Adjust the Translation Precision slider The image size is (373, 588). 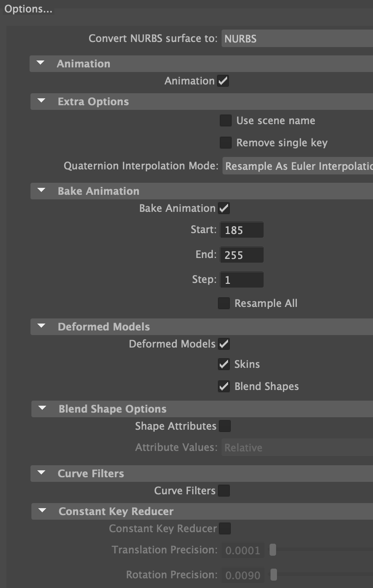(x=273, y=550)
